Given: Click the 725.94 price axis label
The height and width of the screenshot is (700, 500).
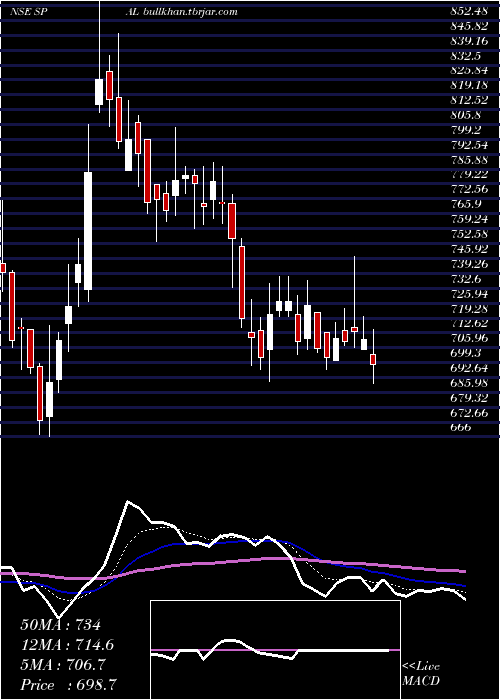Looking at the screenshot, I should coord(468,293).
